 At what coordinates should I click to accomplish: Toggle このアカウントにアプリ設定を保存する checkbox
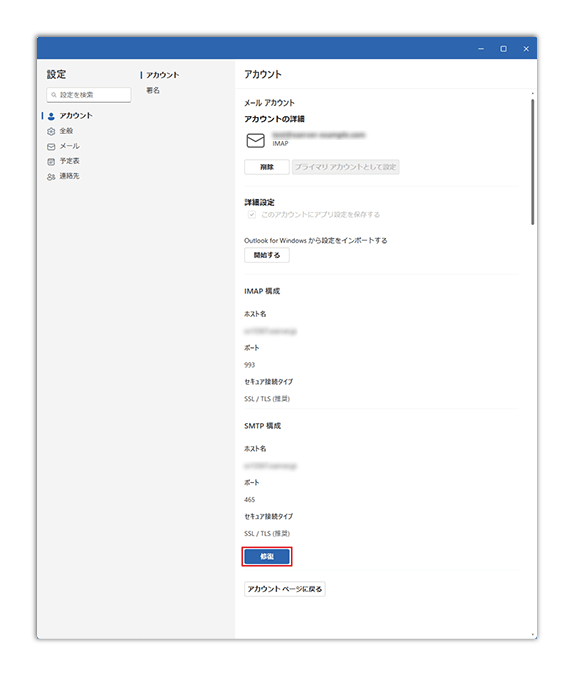pyautogui.click(x=252, y=214)
